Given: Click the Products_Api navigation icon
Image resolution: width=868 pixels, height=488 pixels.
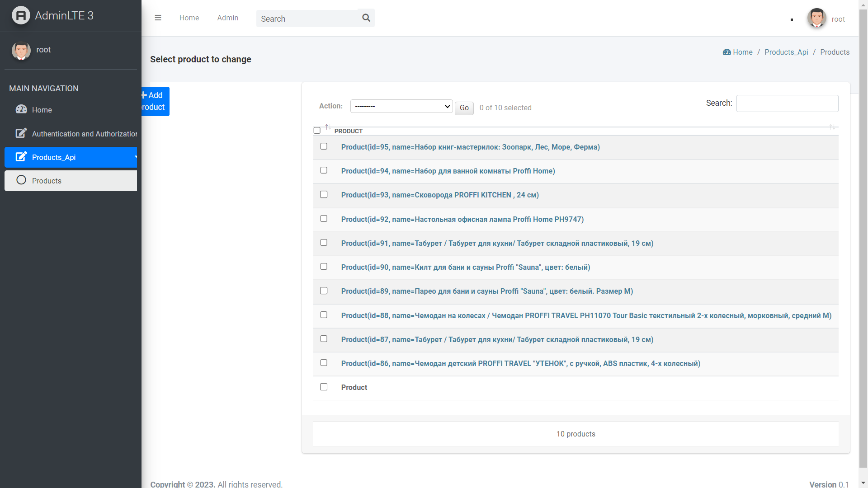Looking at the screenshot, I should coord(20,157).
